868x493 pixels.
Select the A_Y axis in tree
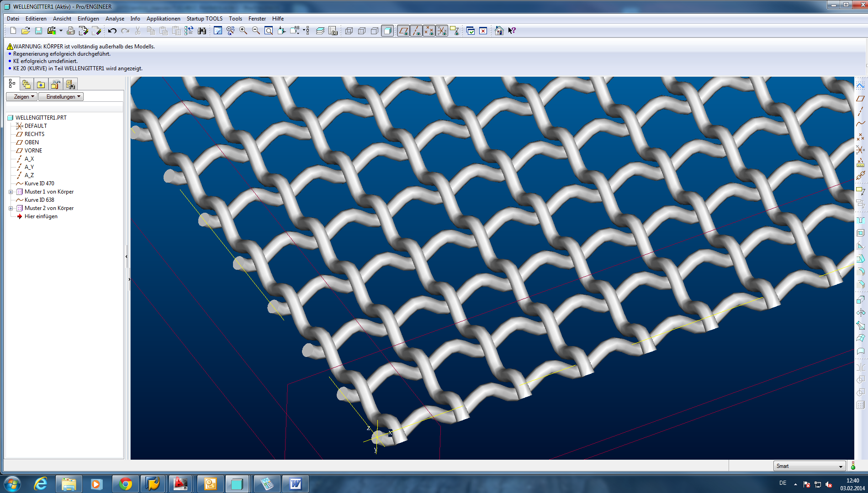pos(29,167)
